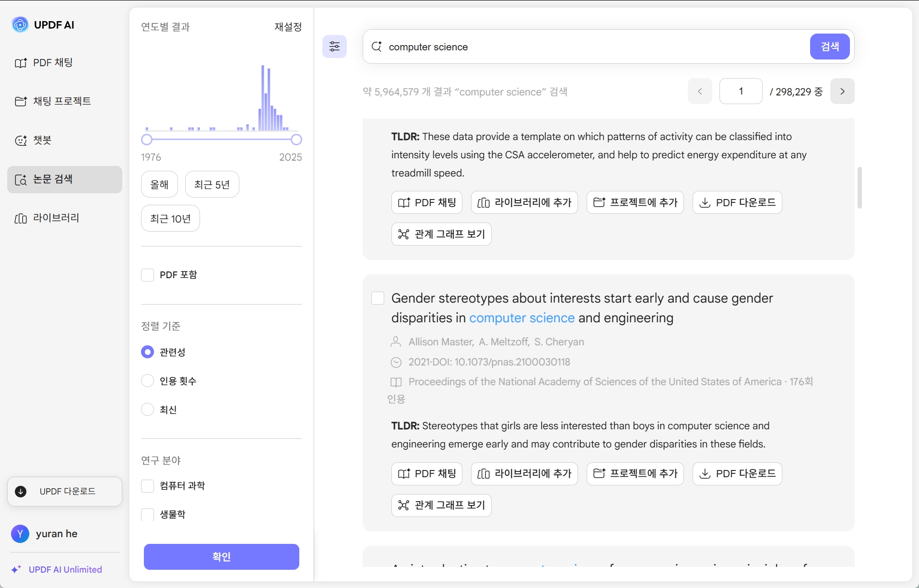Select the 올해 year filter
Image resolution: width=919 pixels, height=588 pixels.
(x=159, y=184)
